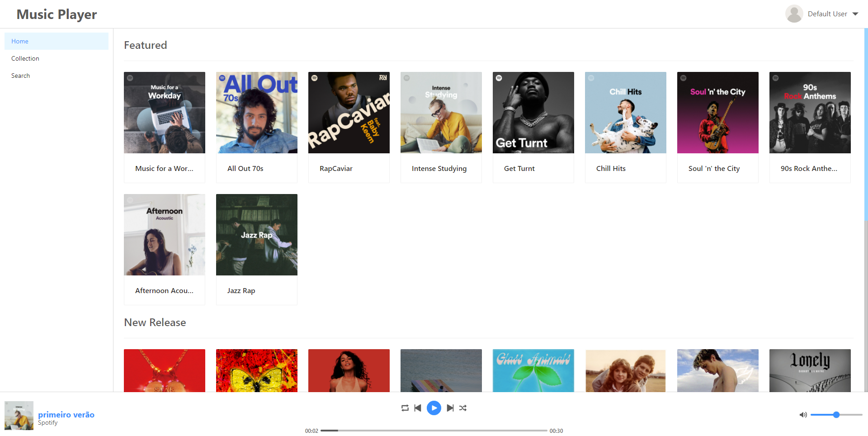Screen dimensions: 868x436
Task: Toggle the shuffle playback icon
Action: coord(463,408)
